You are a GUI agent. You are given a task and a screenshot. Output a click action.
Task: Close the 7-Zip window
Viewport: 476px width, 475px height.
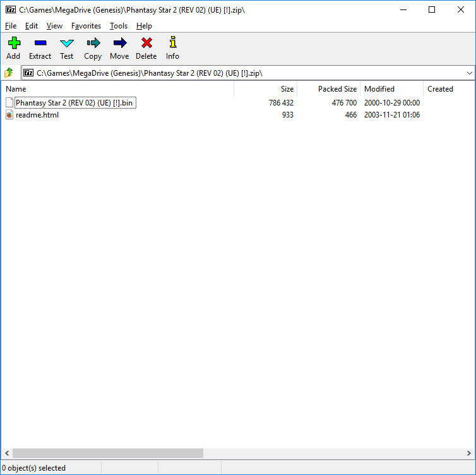tap(460, 9)
